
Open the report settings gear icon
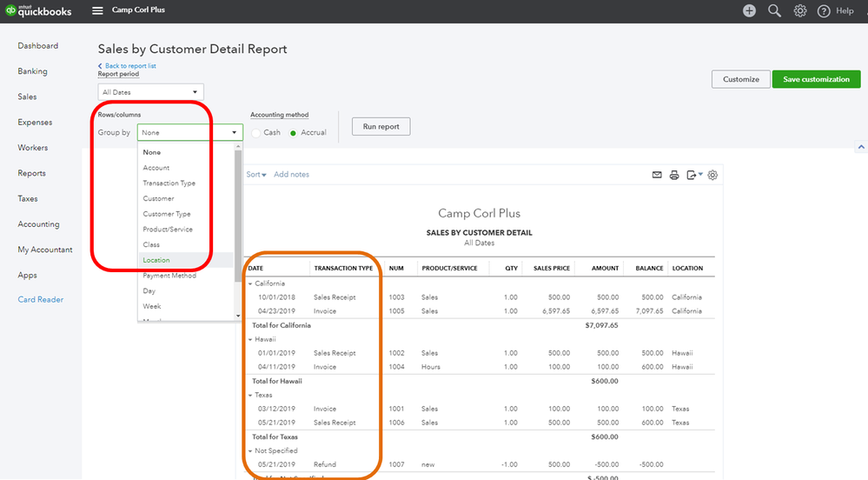(712, 175)
